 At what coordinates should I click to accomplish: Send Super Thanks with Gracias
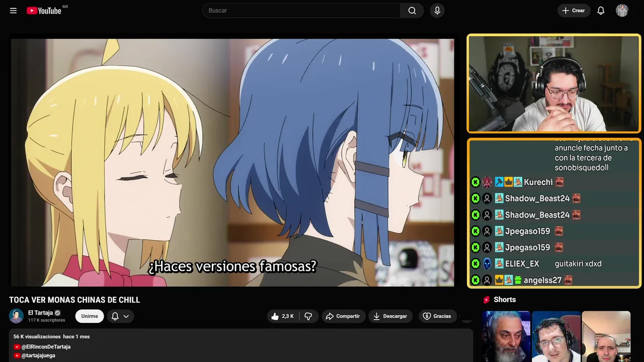click(437, 316)
